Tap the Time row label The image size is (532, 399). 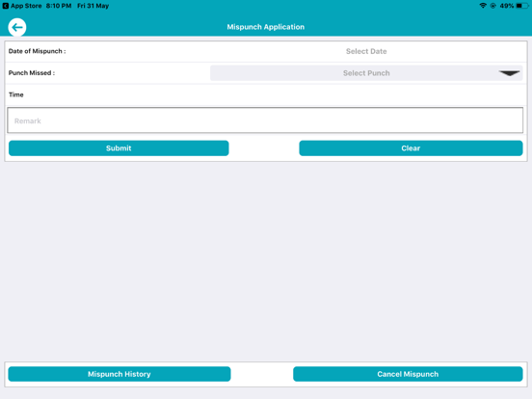click(16, 94)
